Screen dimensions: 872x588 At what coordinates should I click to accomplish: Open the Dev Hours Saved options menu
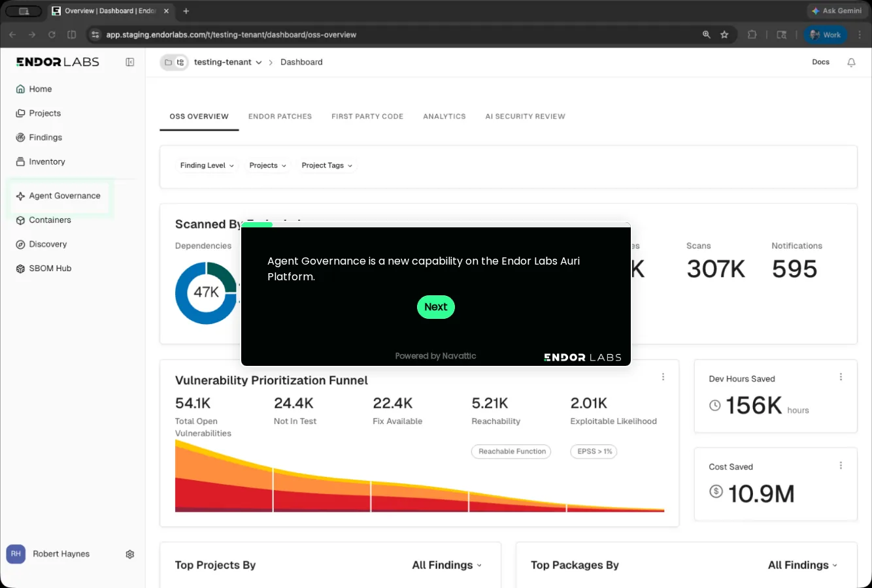point(841,377)
